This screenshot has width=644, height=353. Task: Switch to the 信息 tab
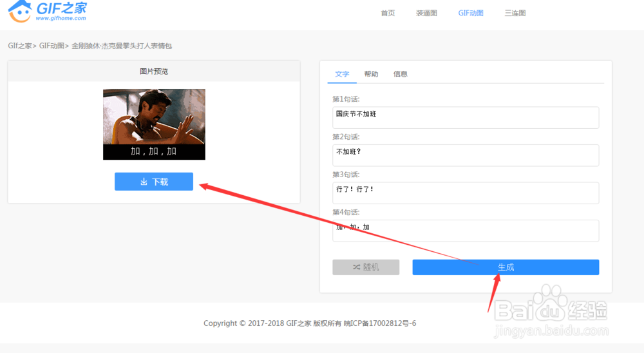400,74
